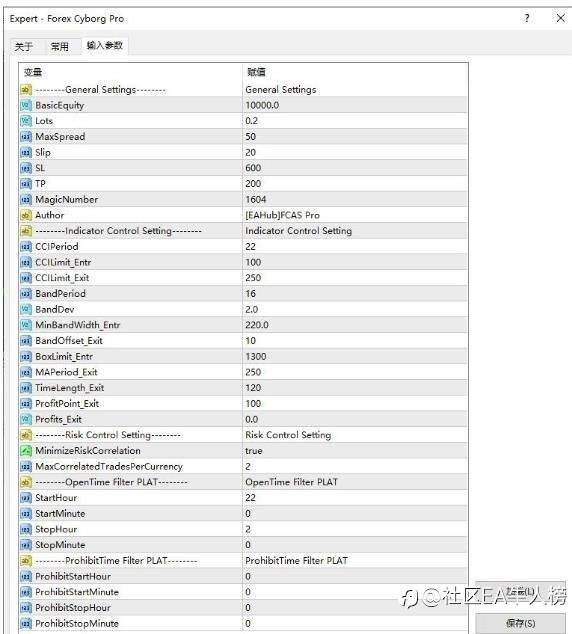This screenshot has width=572, height=634.
Task: Select the StartMinute variable row
Action: (x=243, y=514)
